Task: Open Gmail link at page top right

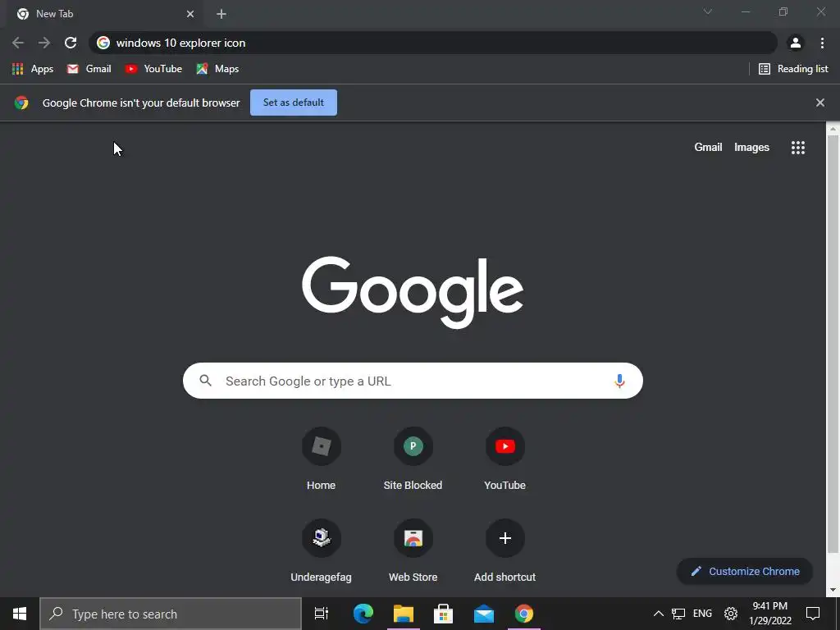Action: [708, 148]
